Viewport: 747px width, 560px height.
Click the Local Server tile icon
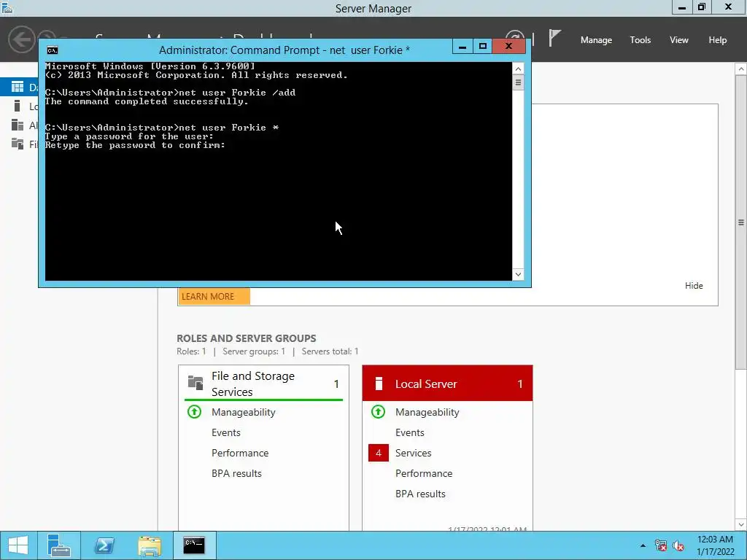[379, 384]
